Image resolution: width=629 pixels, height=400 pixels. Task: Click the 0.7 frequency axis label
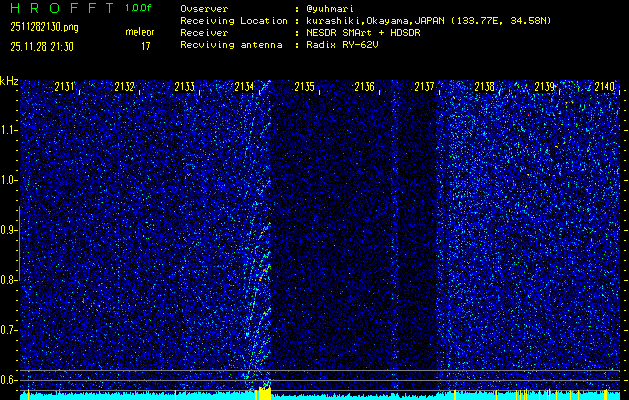[8, 330]
